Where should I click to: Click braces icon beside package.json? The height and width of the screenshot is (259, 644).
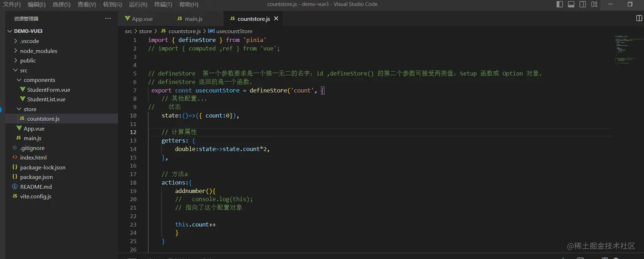(15, 177)
